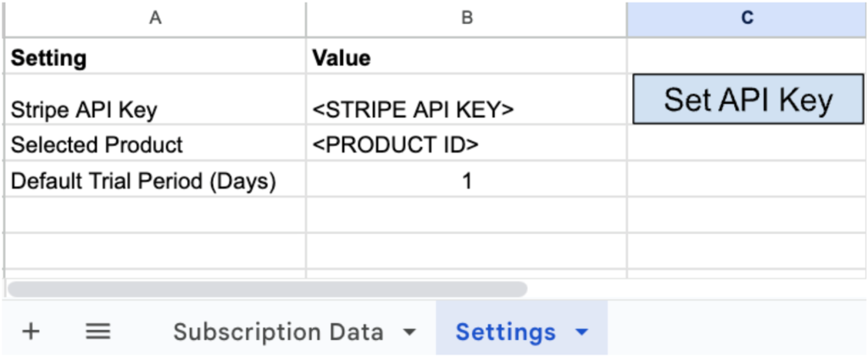Select the Value header cell

pos(467,56)
